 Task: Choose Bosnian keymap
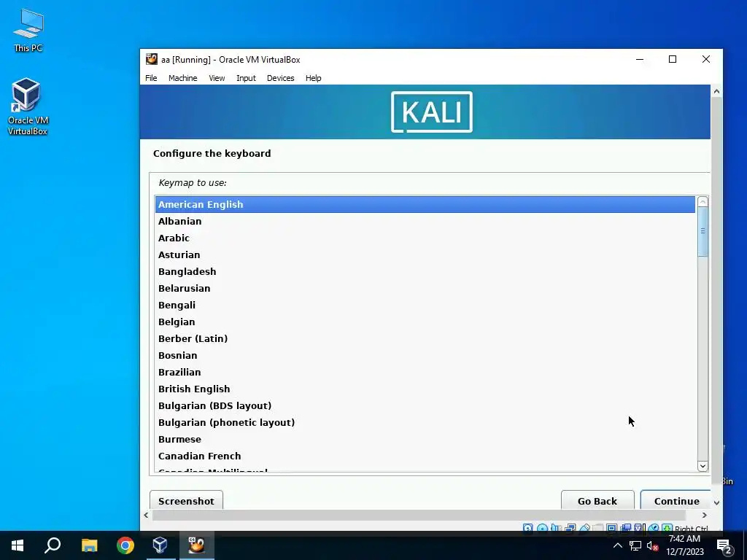tap(425, 355)
